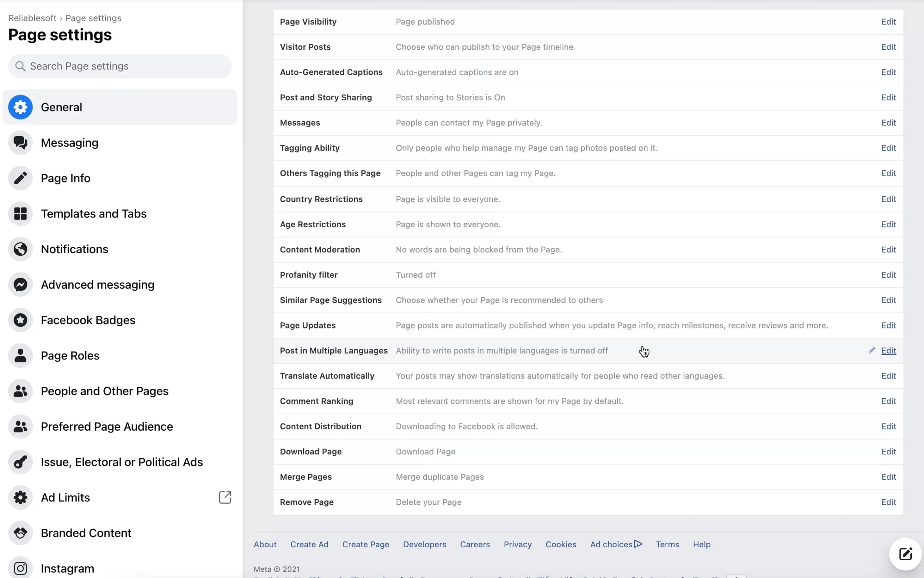This screenshot has height=578, width=924.
Task: Focus the Search Page settings field
Action: (120, 66)
